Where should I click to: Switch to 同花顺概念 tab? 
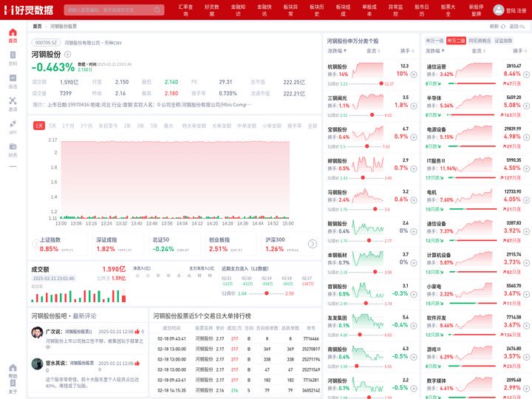[480, 41]
